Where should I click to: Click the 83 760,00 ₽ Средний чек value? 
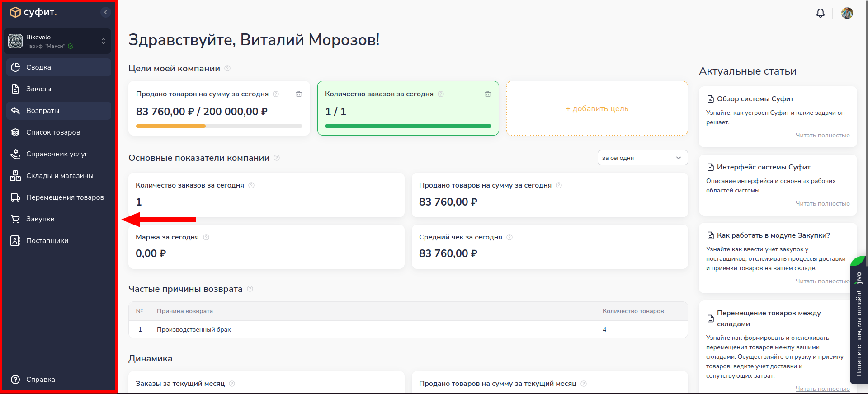point(448,253)
